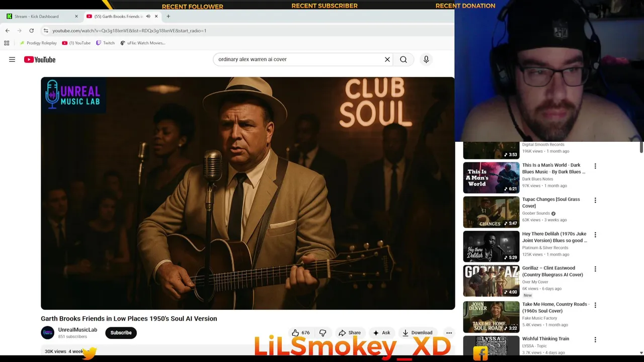Open the YouTube hamburger guide menu
Image resolution: width=644 pixels, height=362 pixels.
point(12,59)
